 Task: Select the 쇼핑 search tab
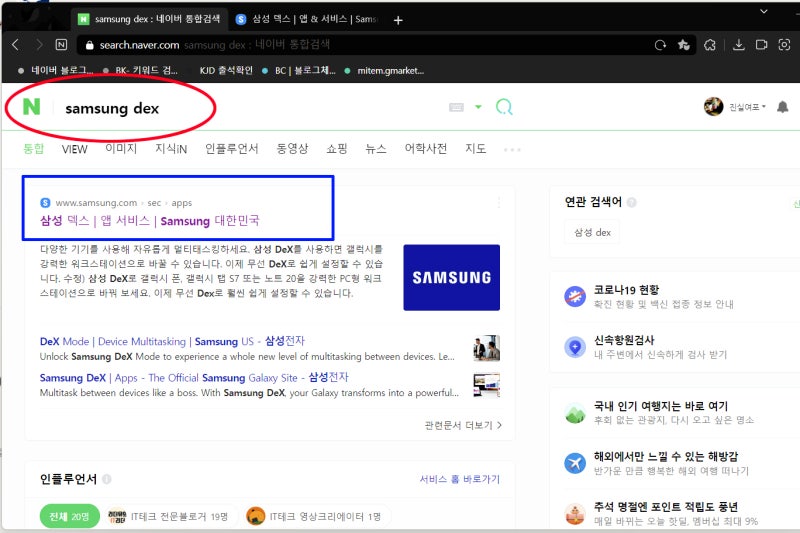coord(337,148)
